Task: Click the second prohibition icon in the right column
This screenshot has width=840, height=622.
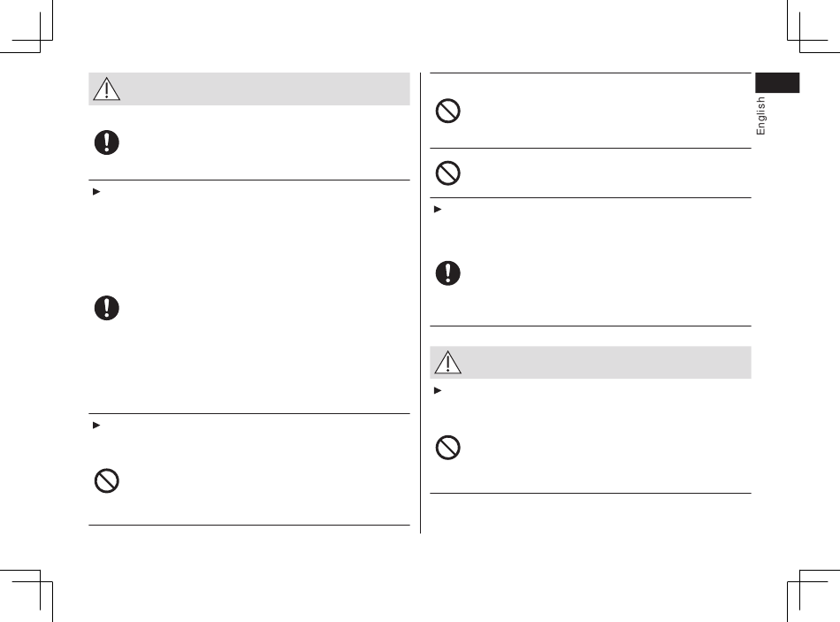Action: coord(448,173)
